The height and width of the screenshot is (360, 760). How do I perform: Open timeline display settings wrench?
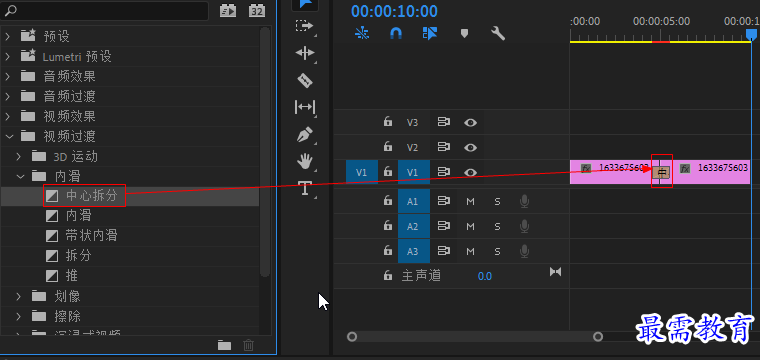coord(498,33)
